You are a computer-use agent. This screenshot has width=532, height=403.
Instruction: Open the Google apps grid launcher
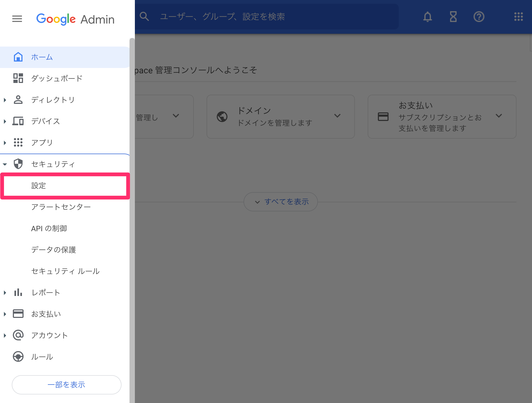(x=519, y=17)
